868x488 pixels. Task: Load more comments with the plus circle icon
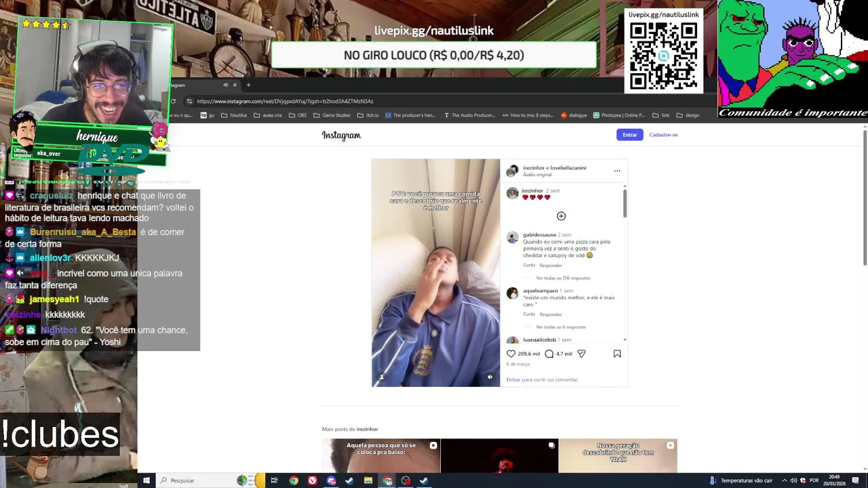(561, 216)
